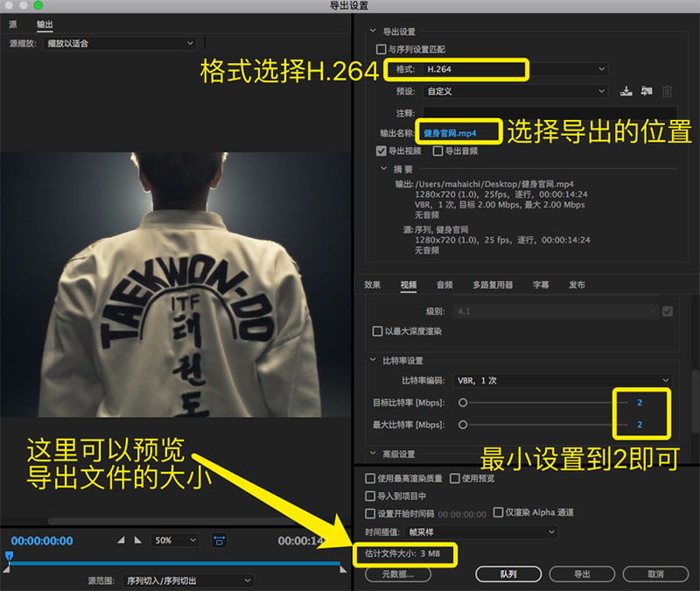
Task: Check the 设置开始时间码 checkbox
Action: [370, 514]
